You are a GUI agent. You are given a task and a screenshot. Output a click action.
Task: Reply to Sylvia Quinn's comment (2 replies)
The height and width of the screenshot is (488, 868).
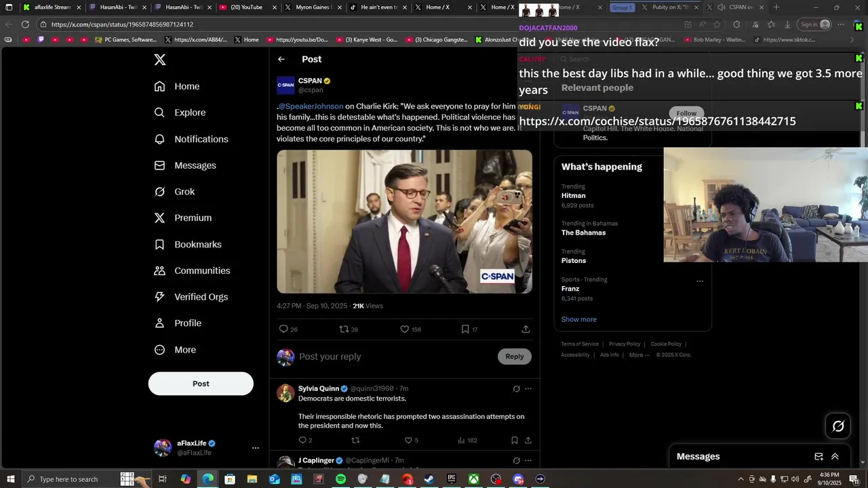305,441
